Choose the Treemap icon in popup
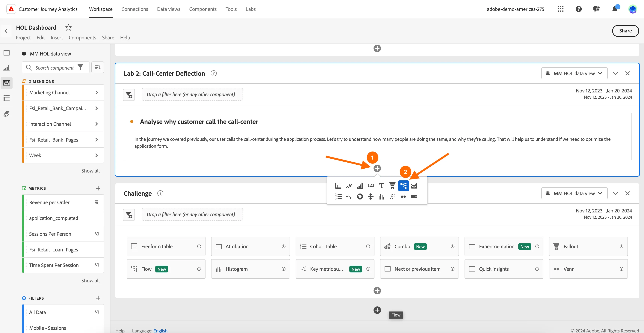Screen dimensions: 644x333 pos(414,196)
